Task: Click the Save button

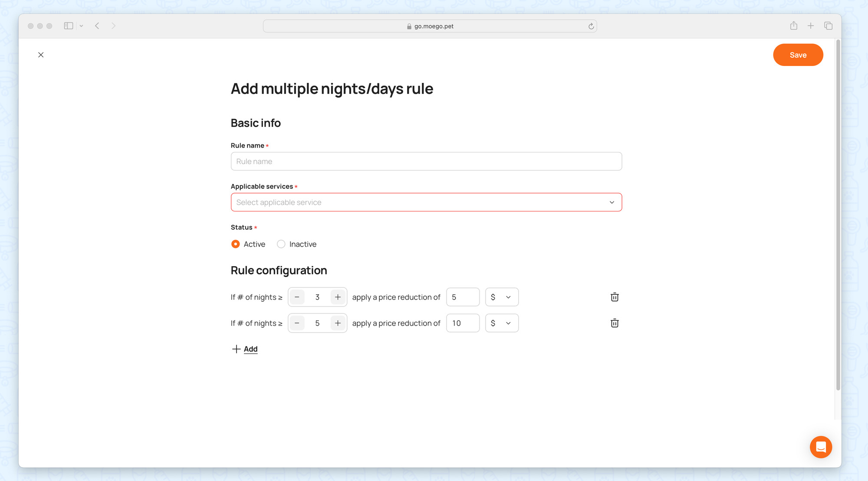Action: point(798,55)
